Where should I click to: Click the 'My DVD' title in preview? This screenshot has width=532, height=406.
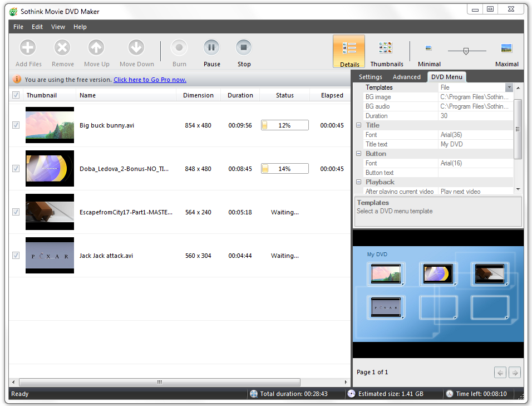pyautogui.click(x=377, y=255)
